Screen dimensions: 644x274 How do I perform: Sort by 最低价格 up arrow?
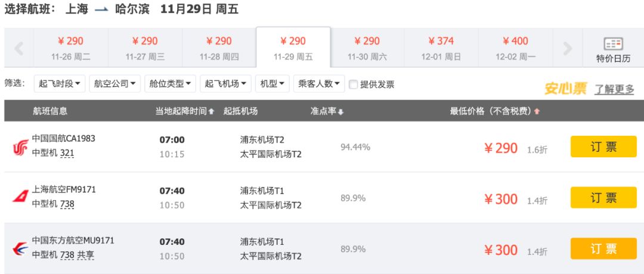[x=537, y=111]
